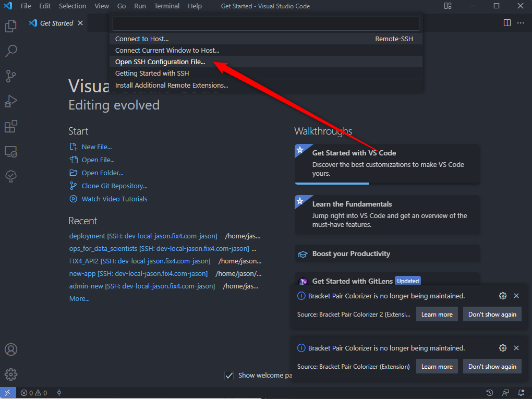Open the Terminal menu
This screenshot has height=399, width=532.
(166, 6)
